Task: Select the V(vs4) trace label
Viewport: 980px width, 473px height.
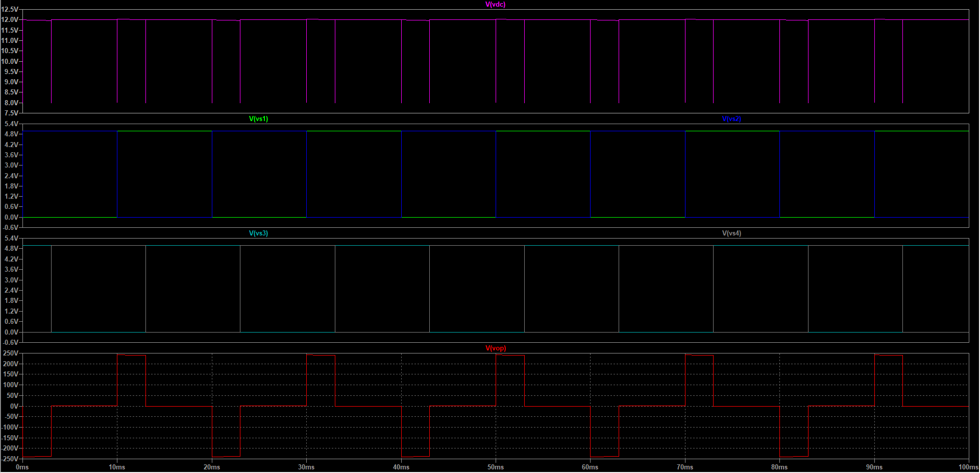Action: click(731, 233)
